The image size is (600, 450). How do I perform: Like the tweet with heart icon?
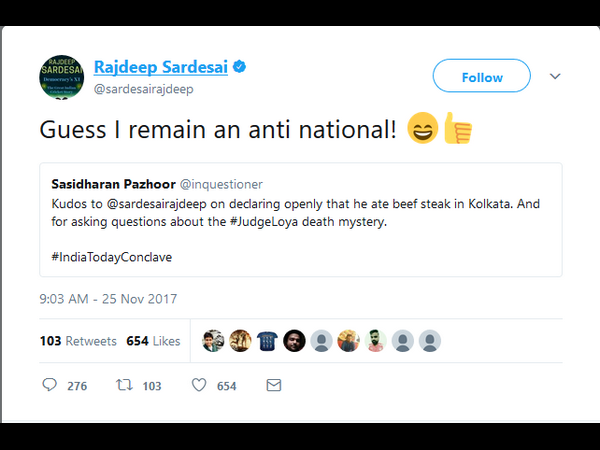pos(198,385)
